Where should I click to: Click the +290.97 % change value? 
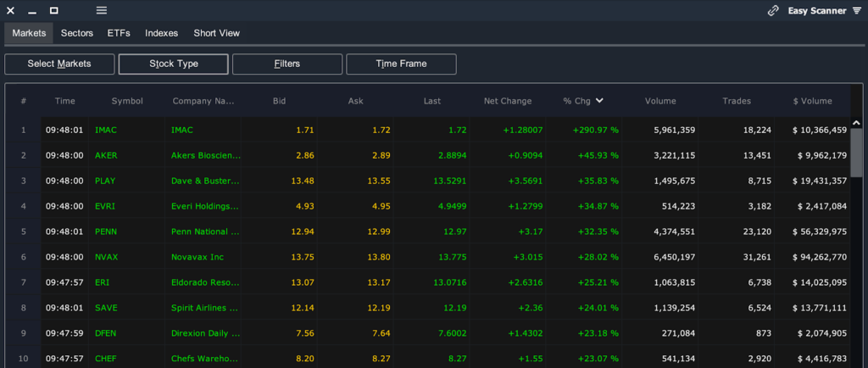click(596, 130)
